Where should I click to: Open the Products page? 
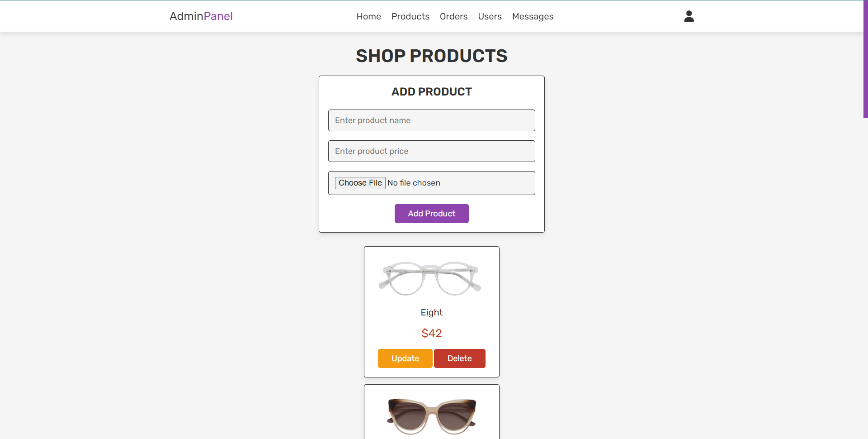[x=410, y=16]
